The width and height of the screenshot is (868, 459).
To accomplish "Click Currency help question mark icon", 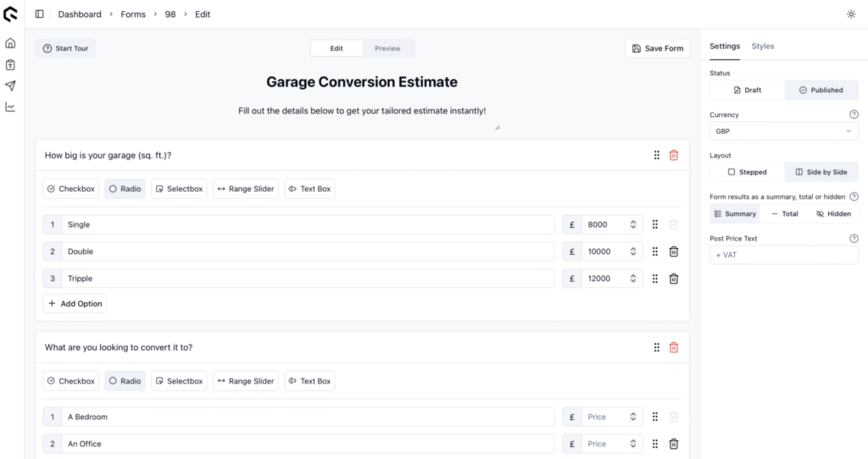I will 854,114.
